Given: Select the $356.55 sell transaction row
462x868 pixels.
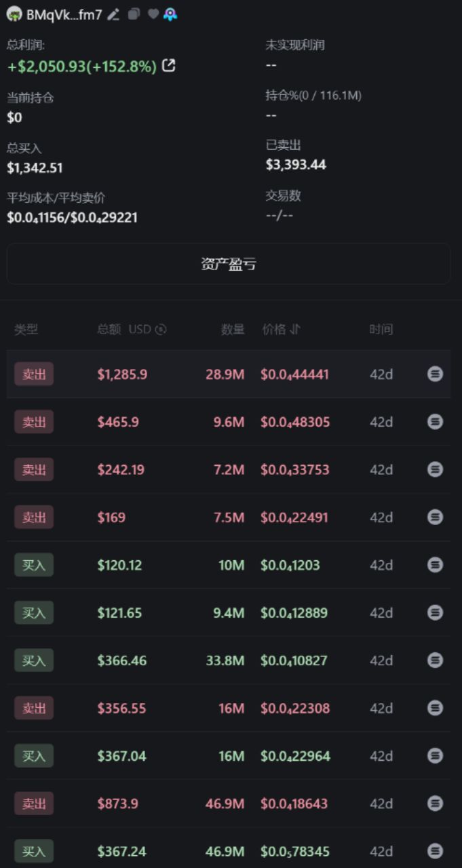Looking at the screenshot, I should click(x=229, y=708).
